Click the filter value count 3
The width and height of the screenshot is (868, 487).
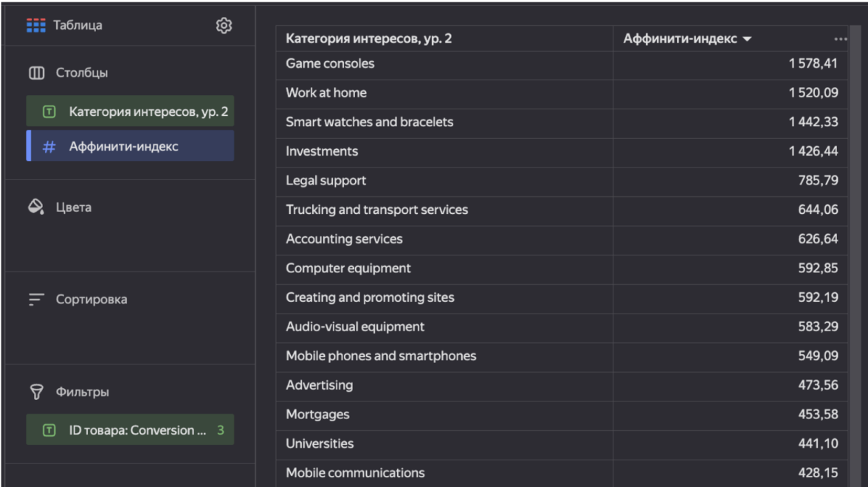coord(220,430)
